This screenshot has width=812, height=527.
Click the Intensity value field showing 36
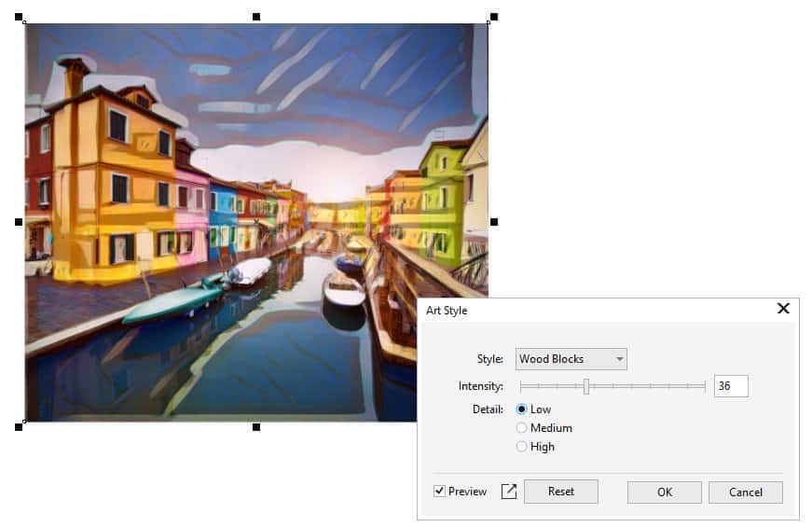point(731,386)
